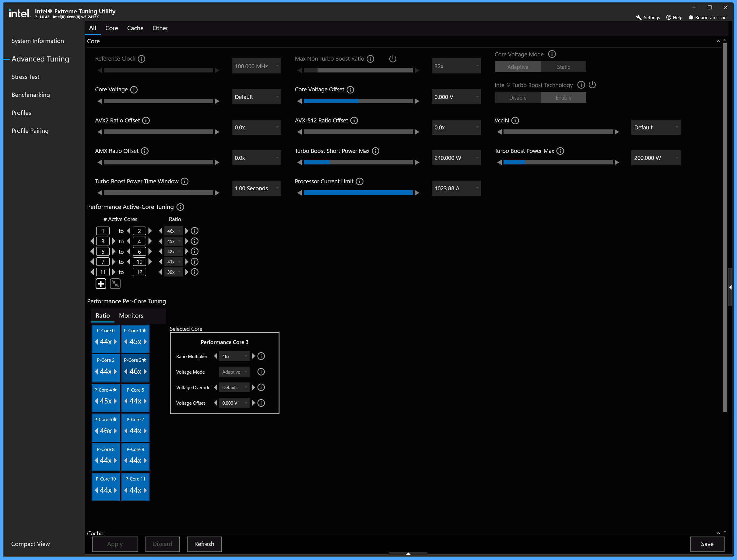Screen dimensions: 737x560
Task: Click the collapse icon next to plus button
Action: [x=115, y=284]
